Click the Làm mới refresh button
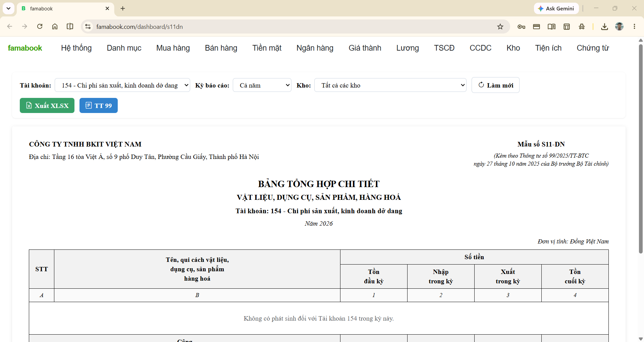This screenshot has height=342, width=644. (495, 85)
